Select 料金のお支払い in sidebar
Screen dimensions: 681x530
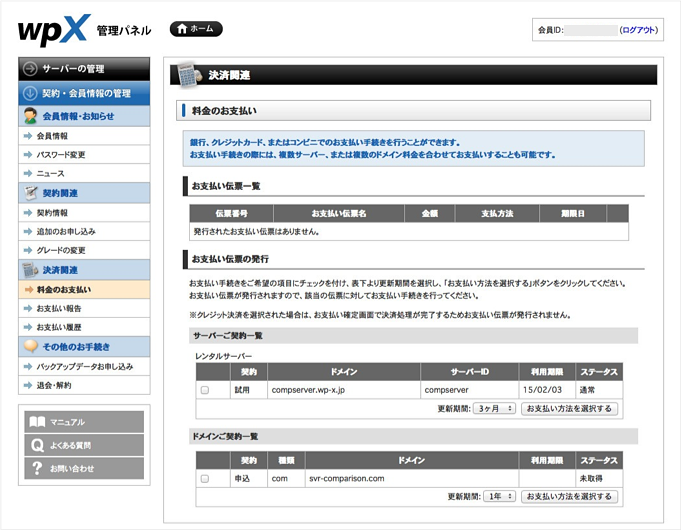click(x=84, y=289)
